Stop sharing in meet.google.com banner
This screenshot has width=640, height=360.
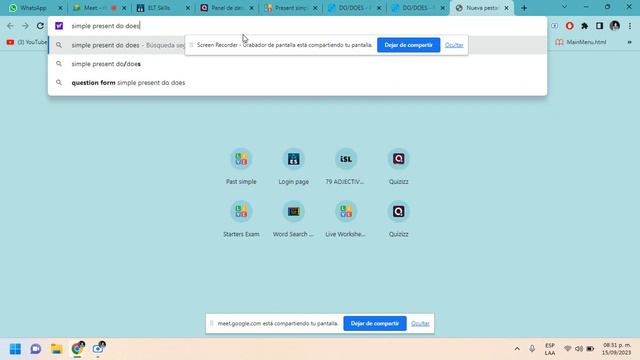tap(375, 323)
